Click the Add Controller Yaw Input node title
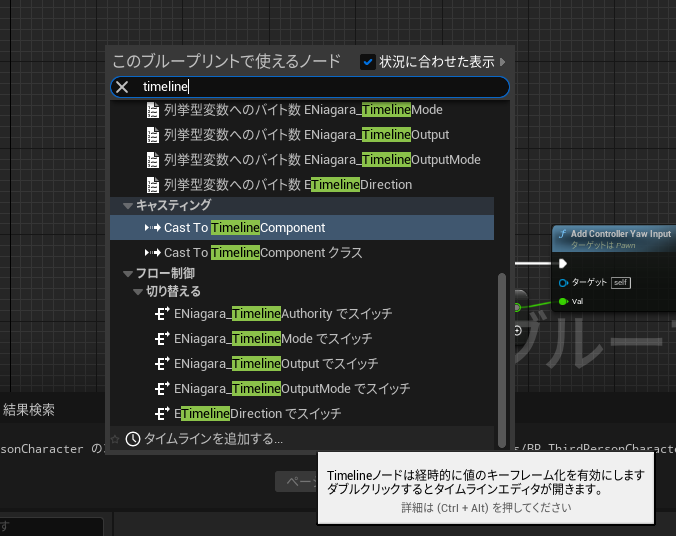Screen dimensions: 676x536 [621, 234]
